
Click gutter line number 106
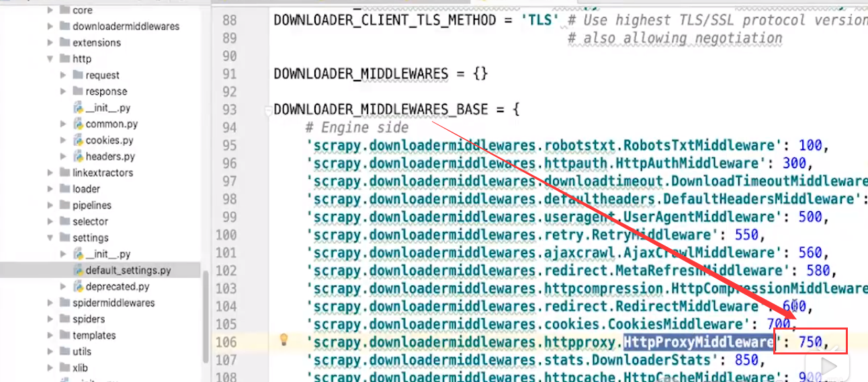click(x=226, y=342)
